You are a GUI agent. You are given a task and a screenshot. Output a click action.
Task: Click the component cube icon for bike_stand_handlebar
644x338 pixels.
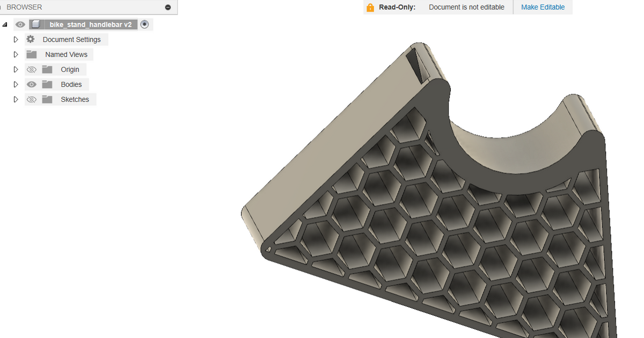[36, 25]
